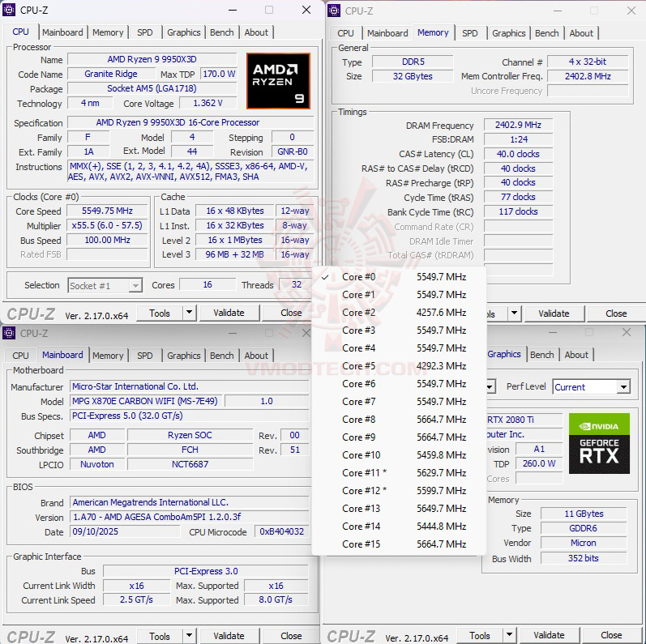The height and width of the screenshot is (644, 646).
Task: Click the Current Link Speed value 2.5 GT/s
Action: point(136,599)
